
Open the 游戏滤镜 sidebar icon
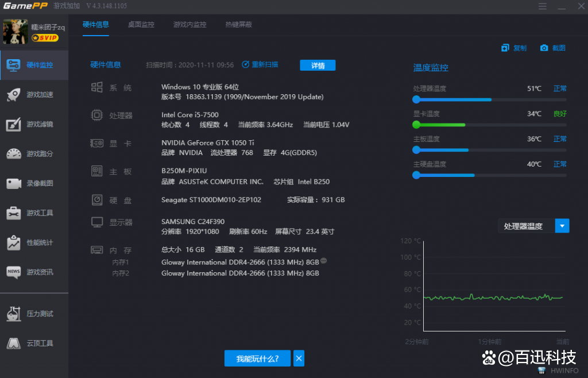[x=14, y=124]
